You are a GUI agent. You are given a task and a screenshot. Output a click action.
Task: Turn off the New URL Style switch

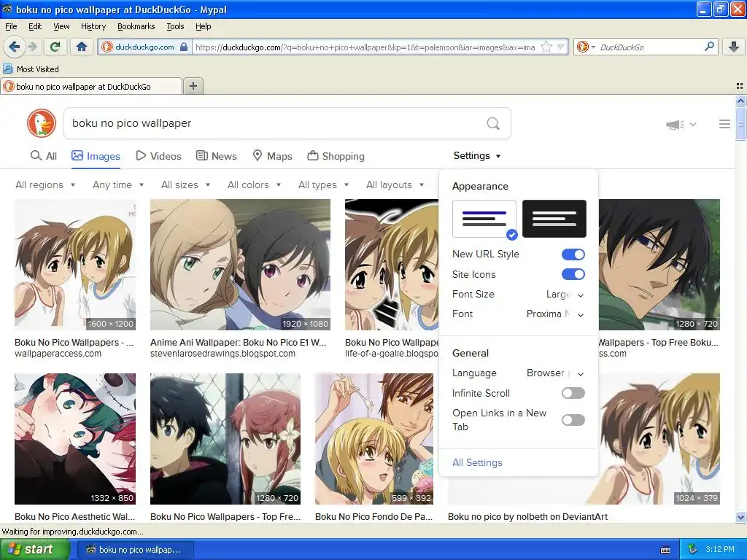click(573, 254)
